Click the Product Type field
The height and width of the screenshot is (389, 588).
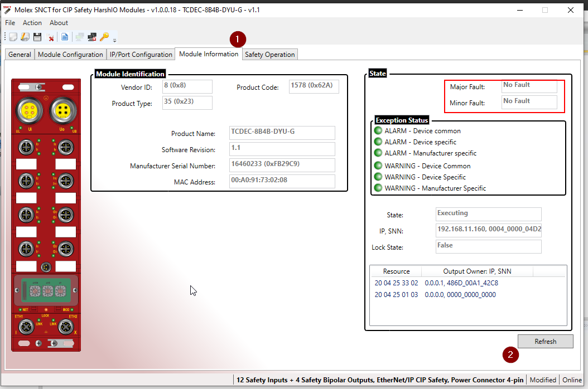point(187,103)
